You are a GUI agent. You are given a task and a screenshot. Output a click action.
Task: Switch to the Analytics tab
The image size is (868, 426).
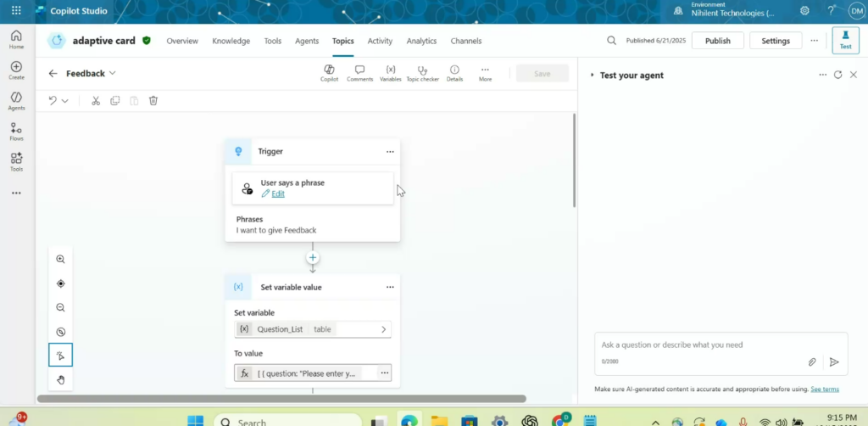(421, 41)
